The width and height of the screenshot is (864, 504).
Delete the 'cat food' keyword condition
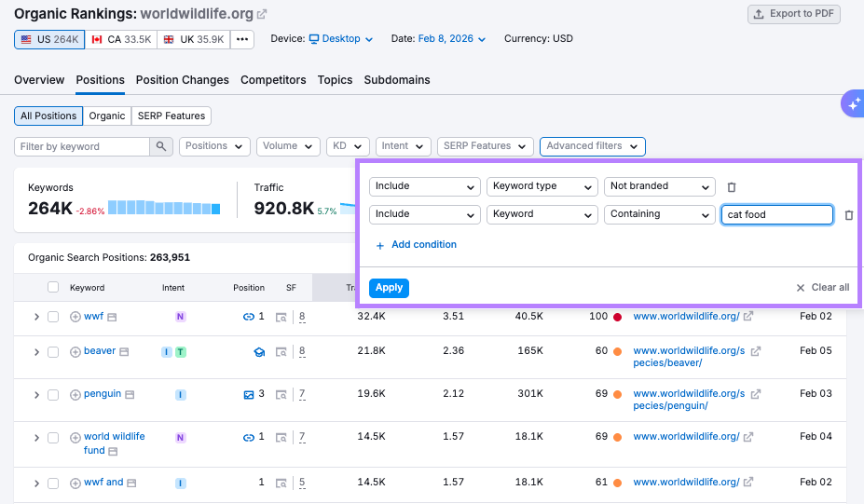point(848,215)
